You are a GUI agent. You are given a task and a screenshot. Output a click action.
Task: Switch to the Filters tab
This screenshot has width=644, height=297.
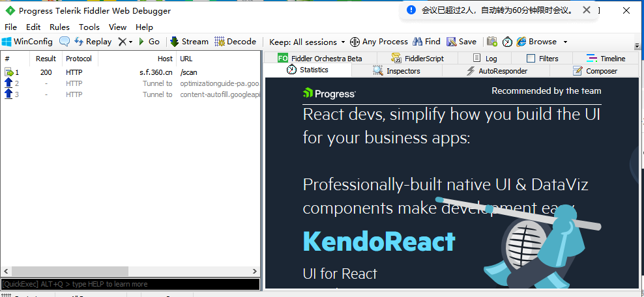pos(542,58)
